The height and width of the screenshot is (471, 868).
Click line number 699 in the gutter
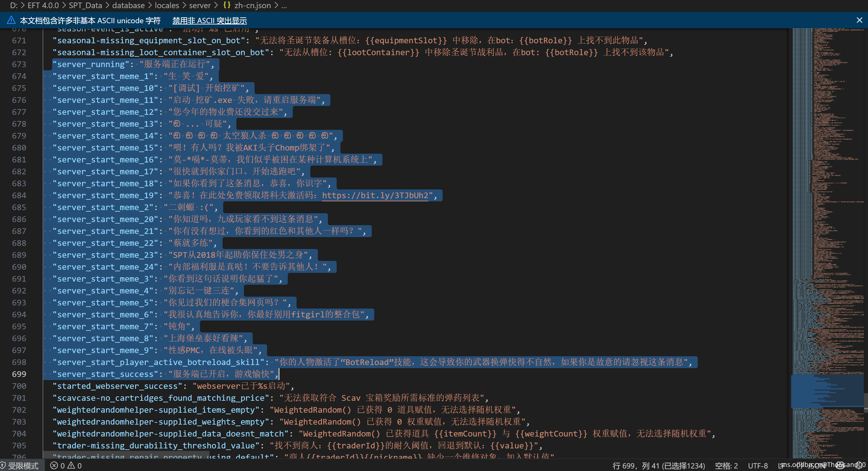click(19, 374)
